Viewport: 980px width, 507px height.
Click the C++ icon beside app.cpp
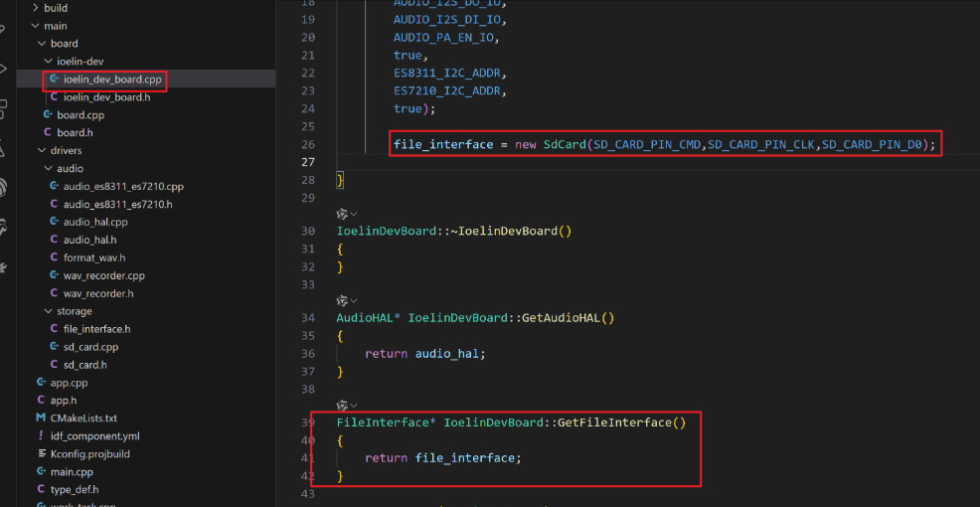[41, 383]
